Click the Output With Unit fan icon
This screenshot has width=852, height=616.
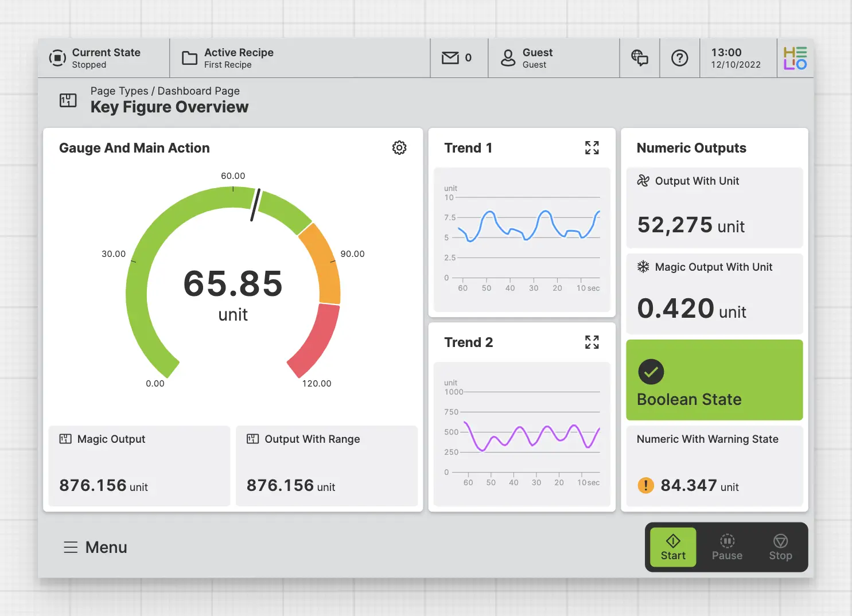(x=643, y=181)
